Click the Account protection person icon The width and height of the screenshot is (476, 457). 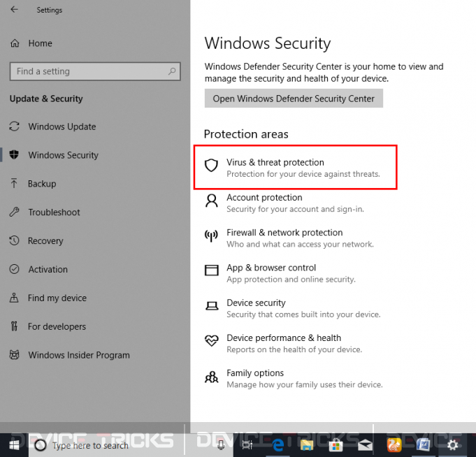[211, 201]
